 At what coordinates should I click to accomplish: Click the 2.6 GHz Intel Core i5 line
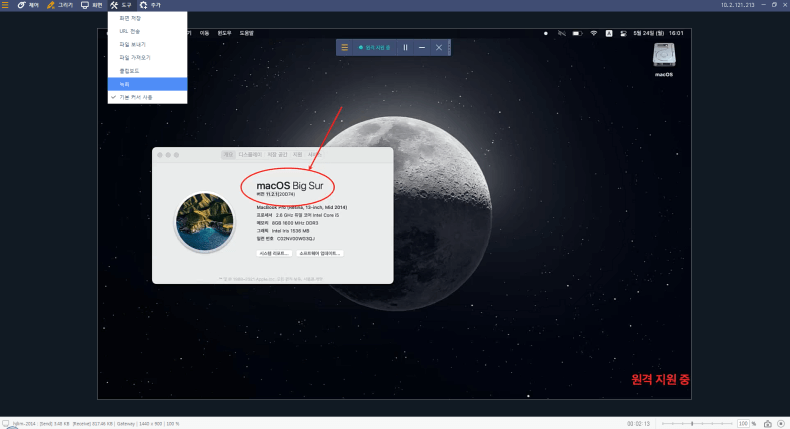coord(298,215)
